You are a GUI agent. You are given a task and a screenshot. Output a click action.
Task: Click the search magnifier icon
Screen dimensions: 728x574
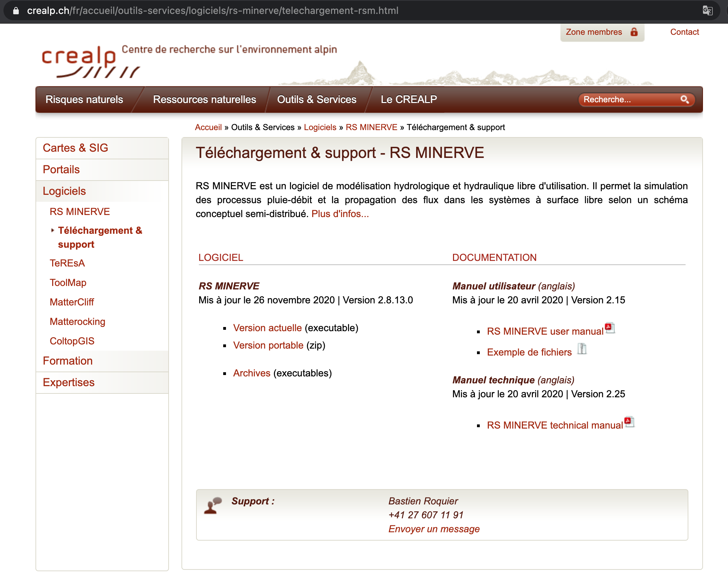685,99
